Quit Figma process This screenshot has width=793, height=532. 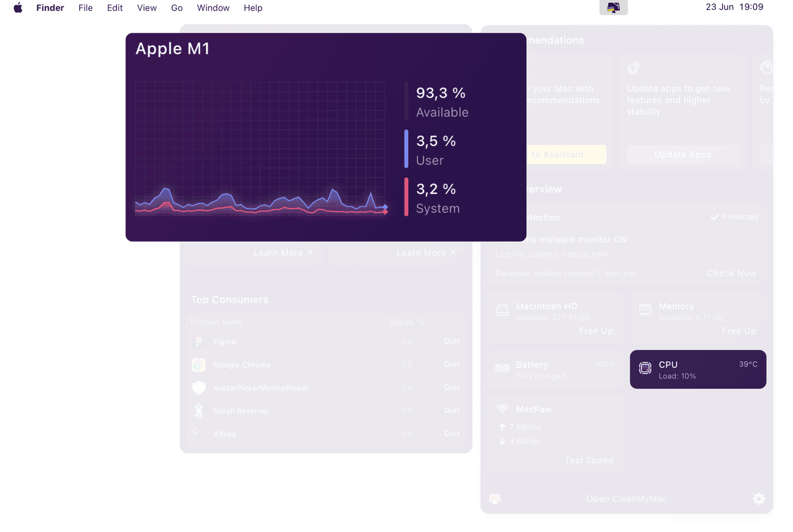pyautogui.click(x=451, y=341)
